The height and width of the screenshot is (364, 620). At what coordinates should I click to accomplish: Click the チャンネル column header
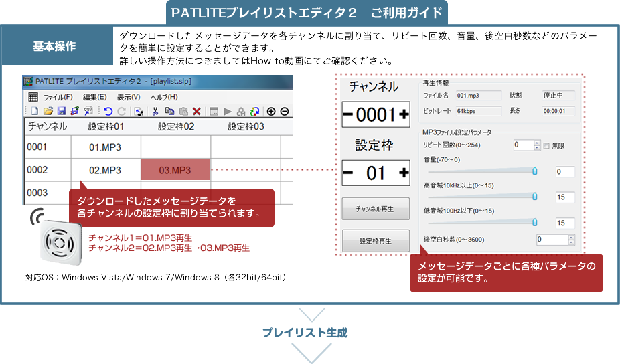pyautogui.click(x=48, y=126)
